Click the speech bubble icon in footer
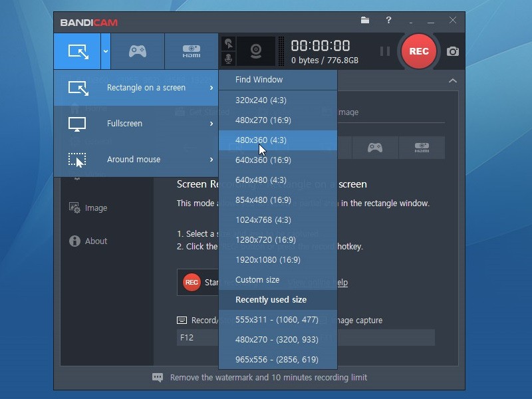The width and height of the screenshot is (532, 399). tap(158, 378)
